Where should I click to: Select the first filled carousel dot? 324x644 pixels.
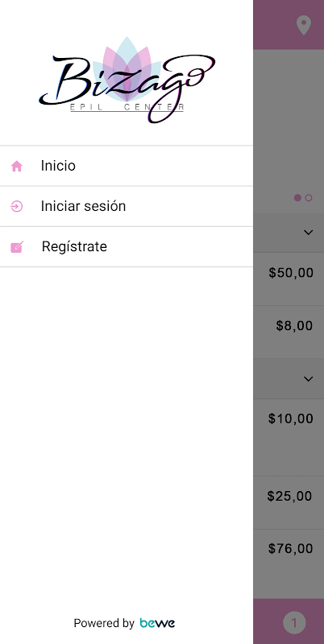297,197
